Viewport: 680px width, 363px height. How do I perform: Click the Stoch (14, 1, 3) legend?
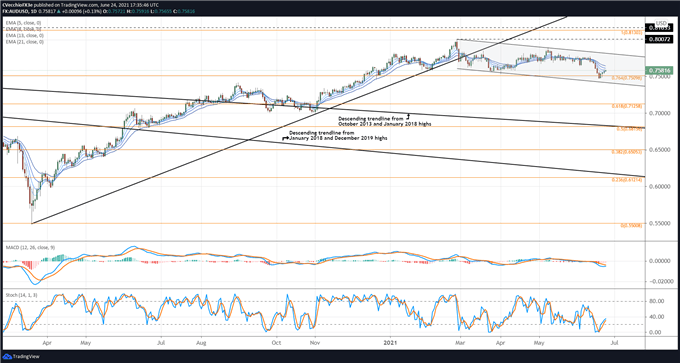point(20,295)
